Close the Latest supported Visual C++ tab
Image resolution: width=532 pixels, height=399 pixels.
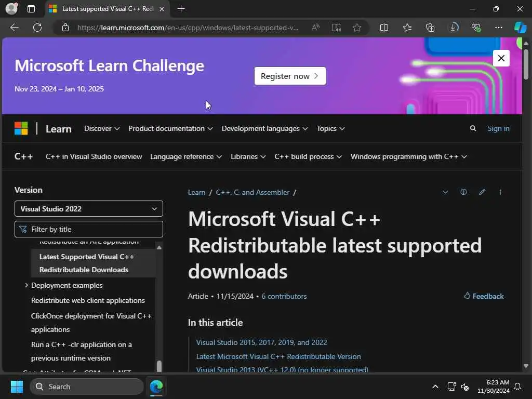[x=162, y=9]
